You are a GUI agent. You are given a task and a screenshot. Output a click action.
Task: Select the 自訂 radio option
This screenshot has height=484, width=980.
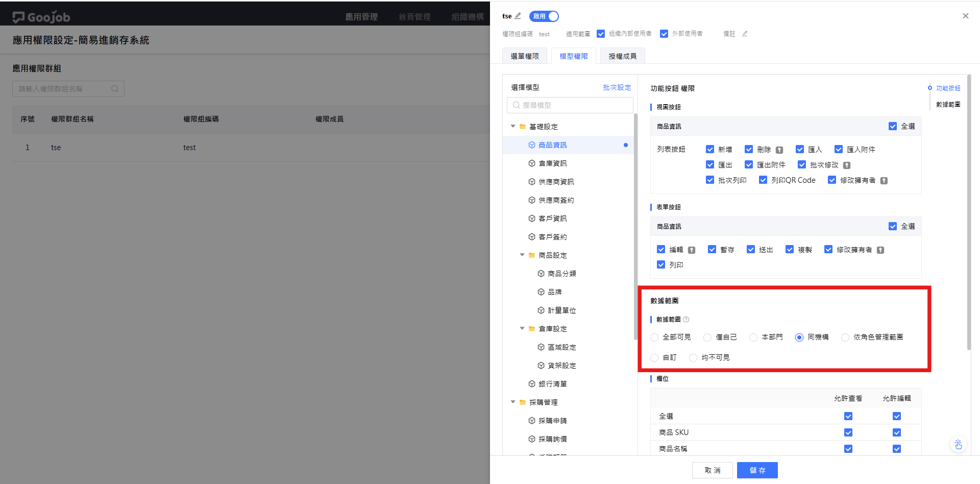click(x=654, y=358)
